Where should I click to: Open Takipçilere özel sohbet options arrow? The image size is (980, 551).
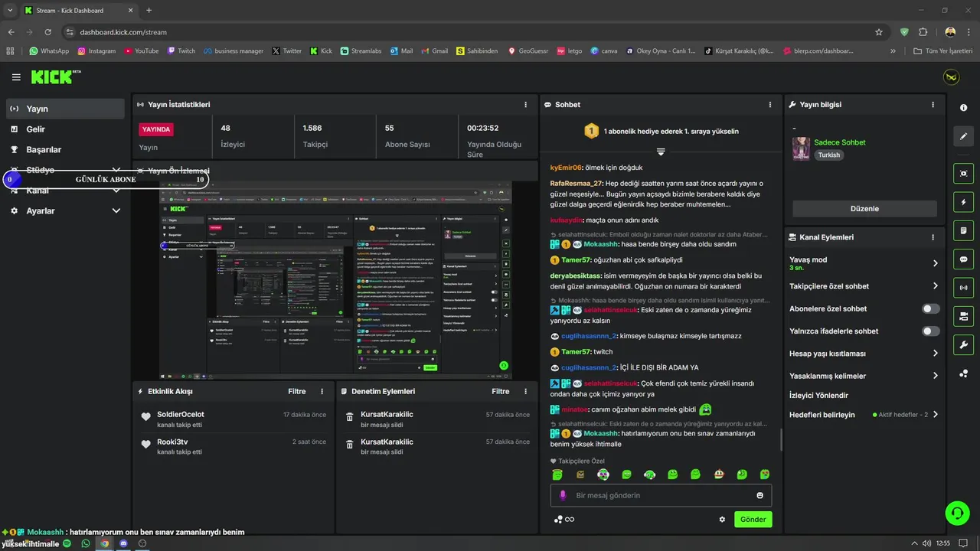tap(935, 286)
